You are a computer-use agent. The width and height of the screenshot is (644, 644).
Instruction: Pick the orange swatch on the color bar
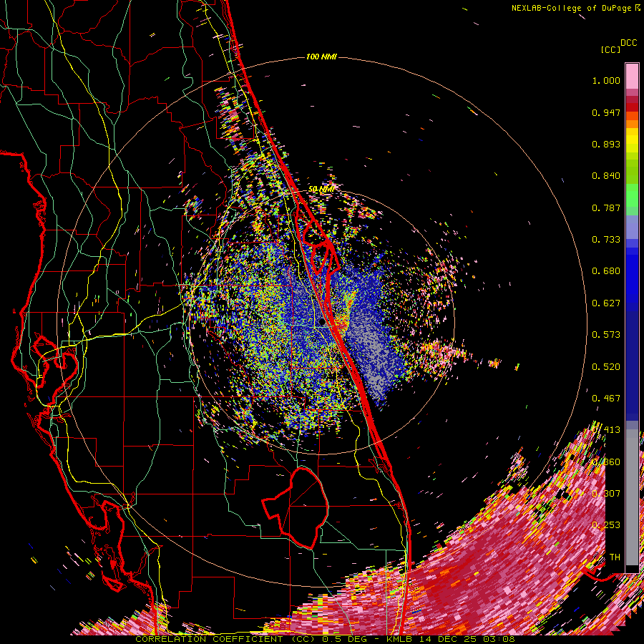tap(632, 124)
